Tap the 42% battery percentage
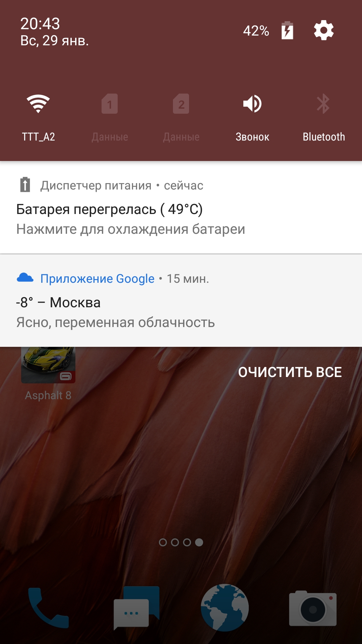This screenshot has width=362, height=644. [x=256, y=31]
